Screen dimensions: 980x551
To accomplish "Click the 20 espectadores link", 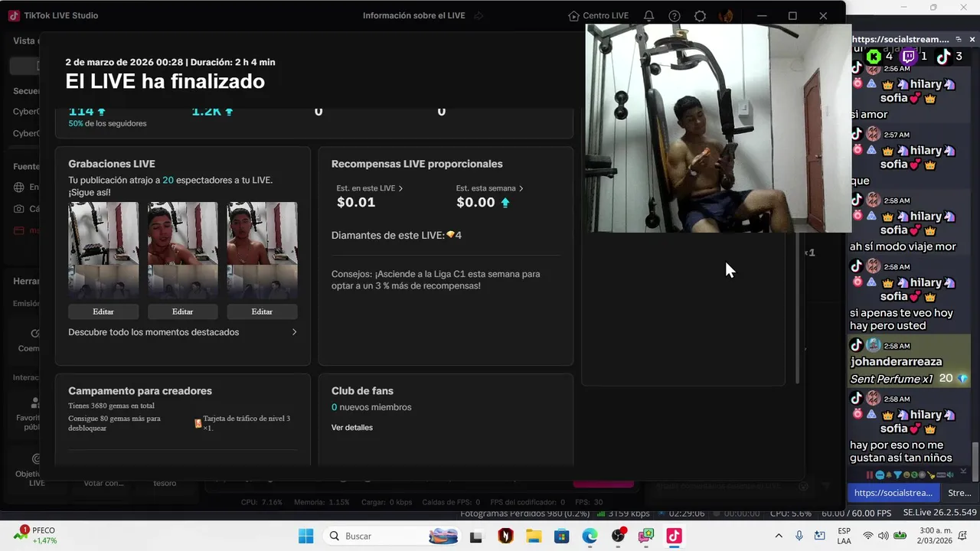I will click(x=168, y=180).
